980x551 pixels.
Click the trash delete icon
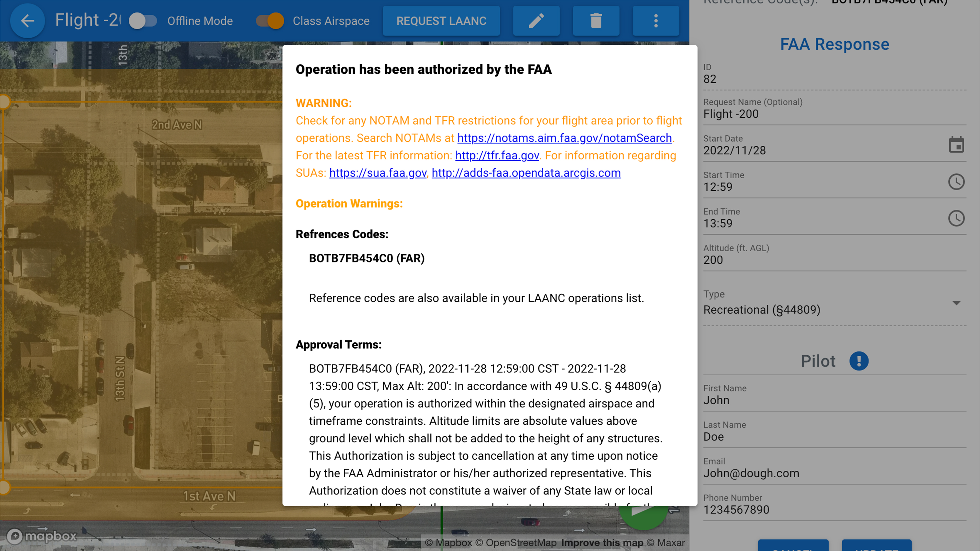596,20
